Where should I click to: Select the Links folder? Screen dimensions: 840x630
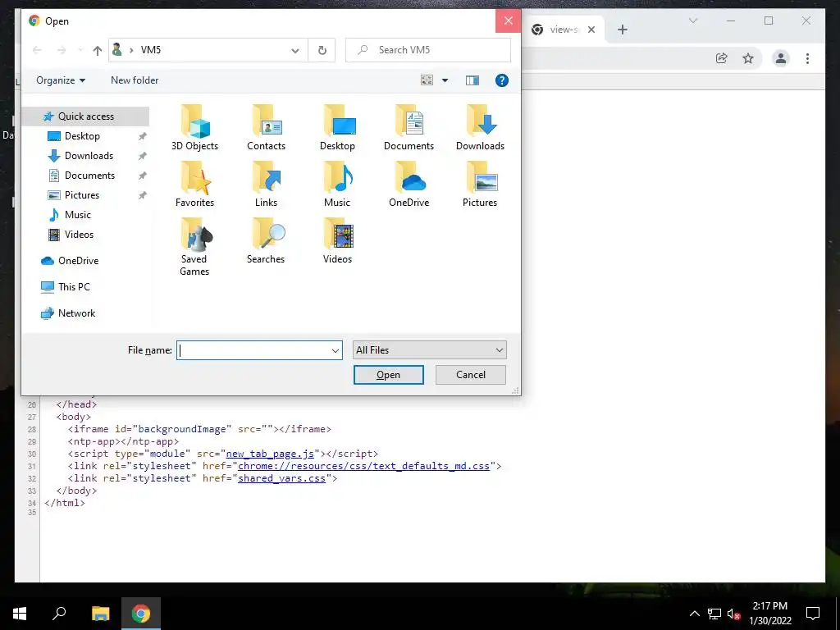tap(267, 185)
